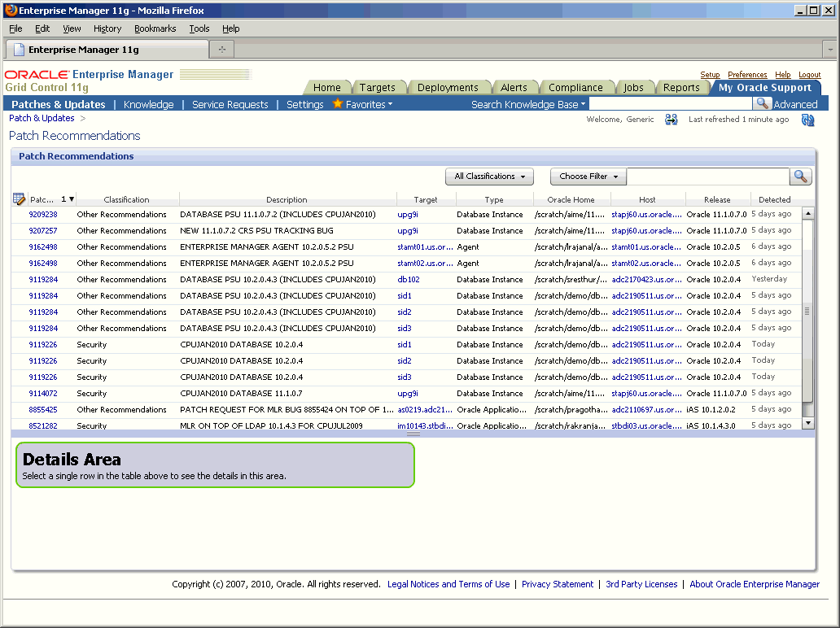Open patch 9209238 link
This screenshot has height=628, width=840.
pos(43,214)
